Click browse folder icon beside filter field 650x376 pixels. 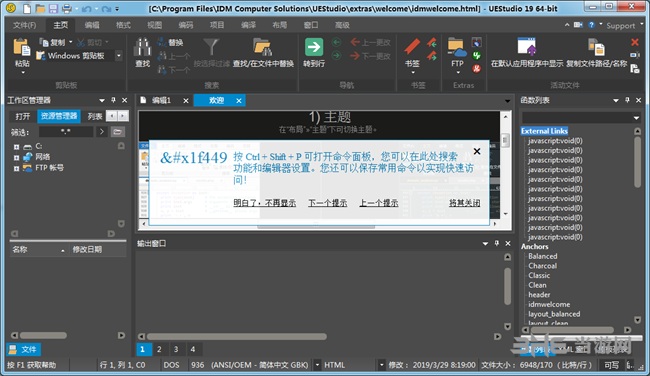[118, 132]
